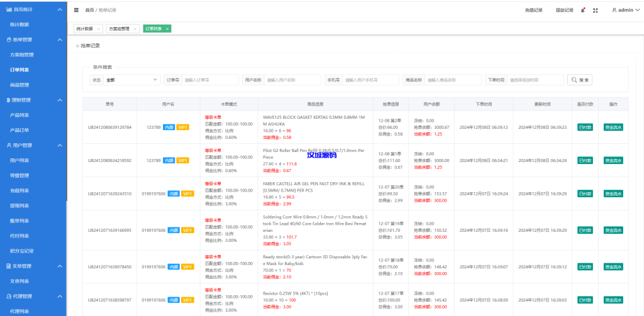Collapse the 理财管理 sidebar group
The image size is (644, 316).
pos(59,100)
